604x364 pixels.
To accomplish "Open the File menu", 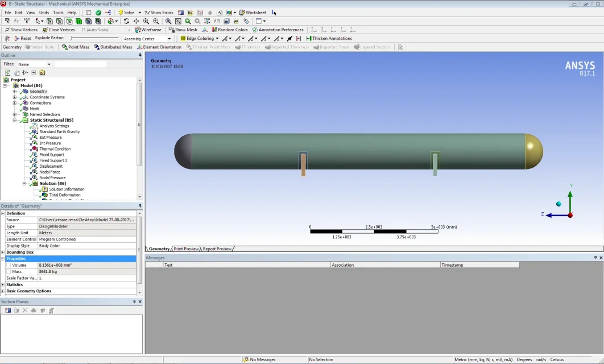I will pyautogui.click(x=8, y=13).
